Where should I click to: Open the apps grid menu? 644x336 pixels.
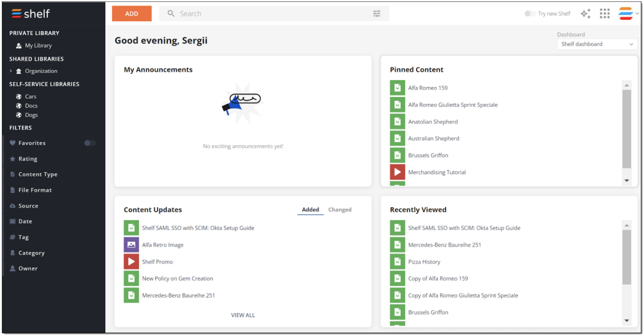point(604,14)
